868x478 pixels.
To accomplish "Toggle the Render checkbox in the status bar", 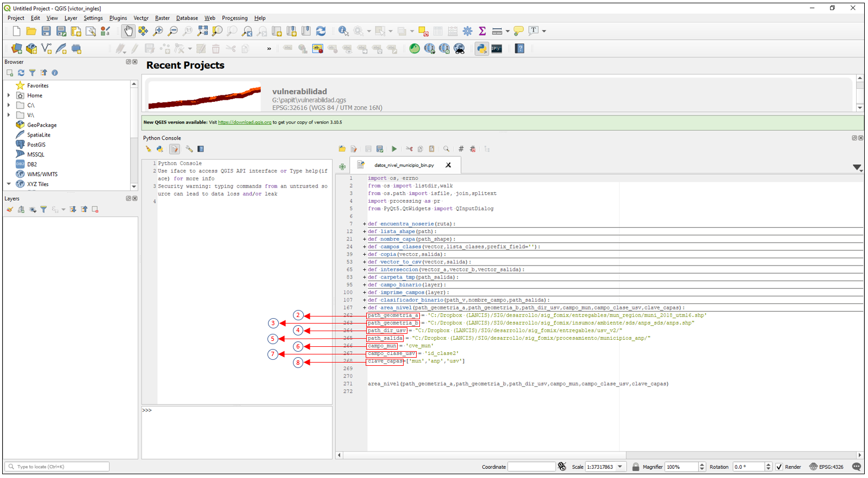I will [x=779, y=467].
